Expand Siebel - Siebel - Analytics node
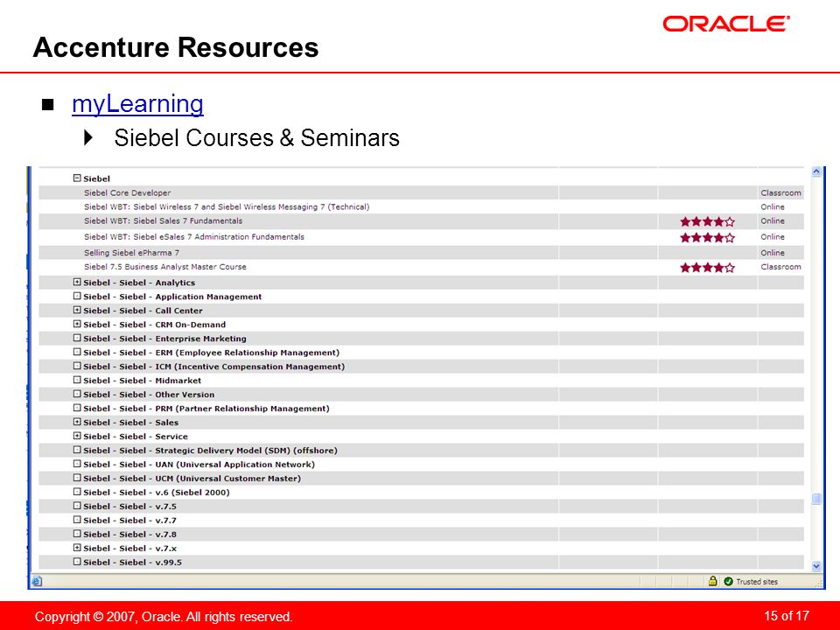840x630 pixels. [77, 282]
